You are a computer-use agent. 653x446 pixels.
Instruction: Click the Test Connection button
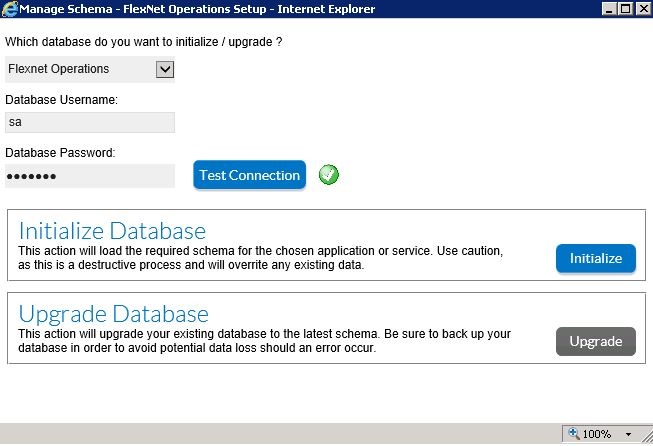[x=249, y=175]
